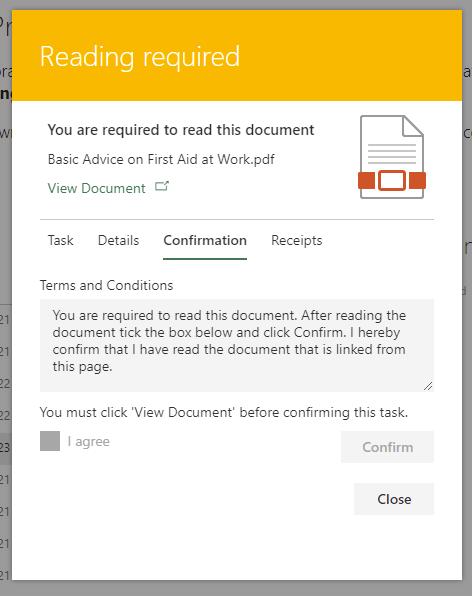Switch to the Details tab
472x596 pixels.
119,240
